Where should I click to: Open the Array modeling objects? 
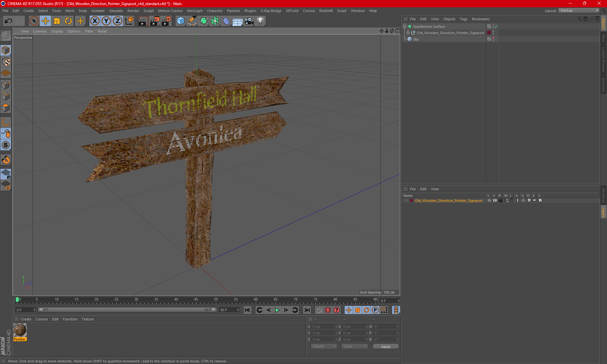pyautogui.click(x=215, y=21)
